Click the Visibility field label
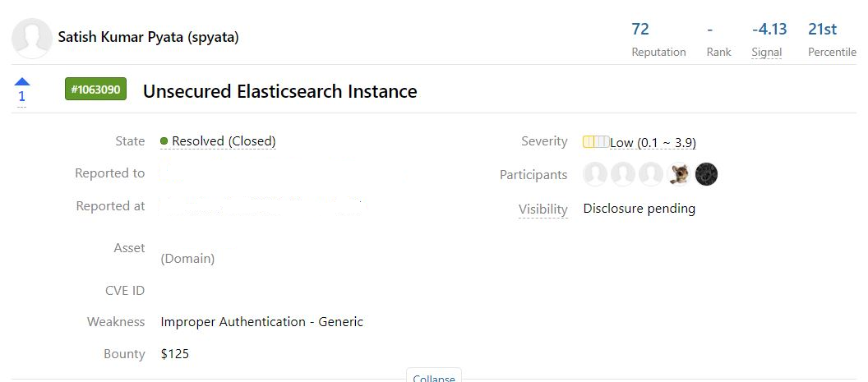The width and height of the screenshot is (868, 382). point(543,209)
